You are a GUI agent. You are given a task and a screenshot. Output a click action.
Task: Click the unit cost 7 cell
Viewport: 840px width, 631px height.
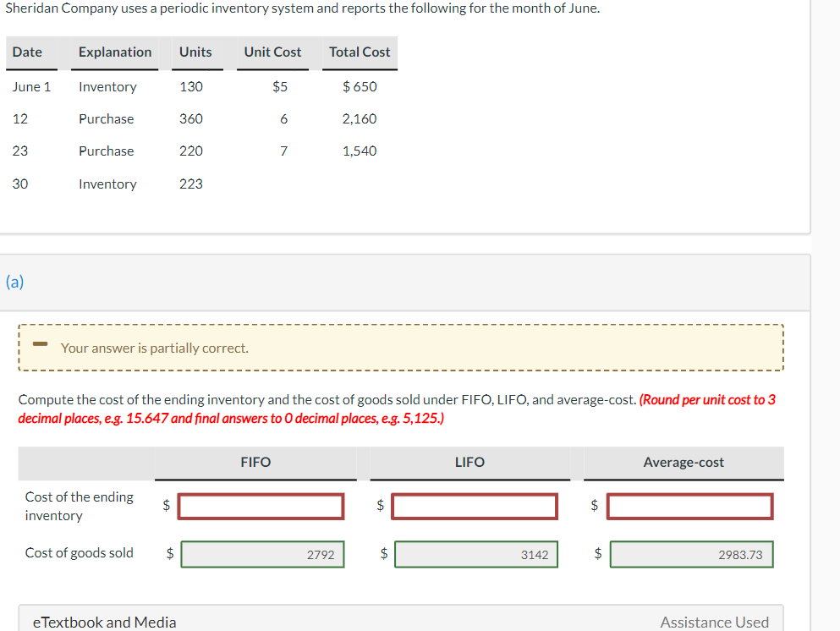click(x=284, y=151)
